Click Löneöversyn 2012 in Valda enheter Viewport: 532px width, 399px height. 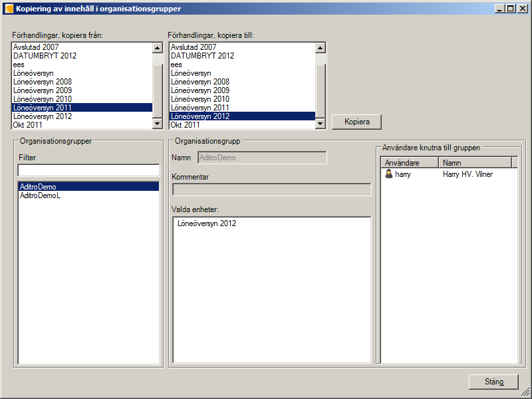pyautogui.click(x=207, y=223)
